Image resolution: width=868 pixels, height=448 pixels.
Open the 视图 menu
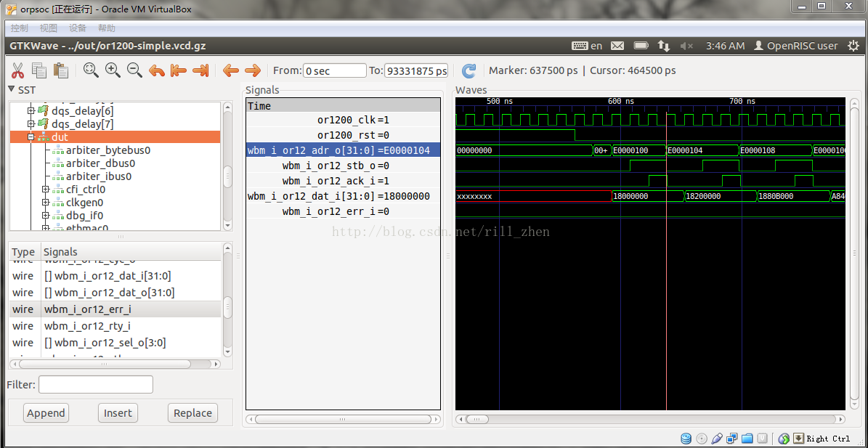[x=48, y=28]
